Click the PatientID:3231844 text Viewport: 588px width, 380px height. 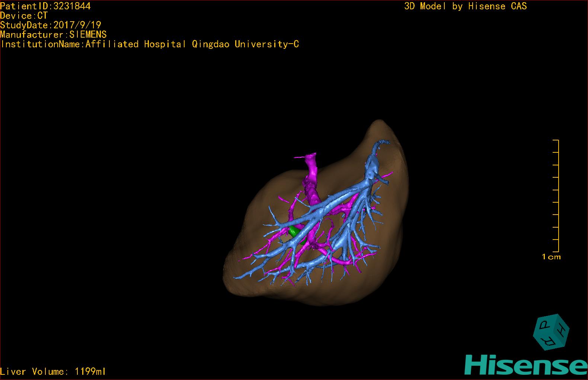45,6
